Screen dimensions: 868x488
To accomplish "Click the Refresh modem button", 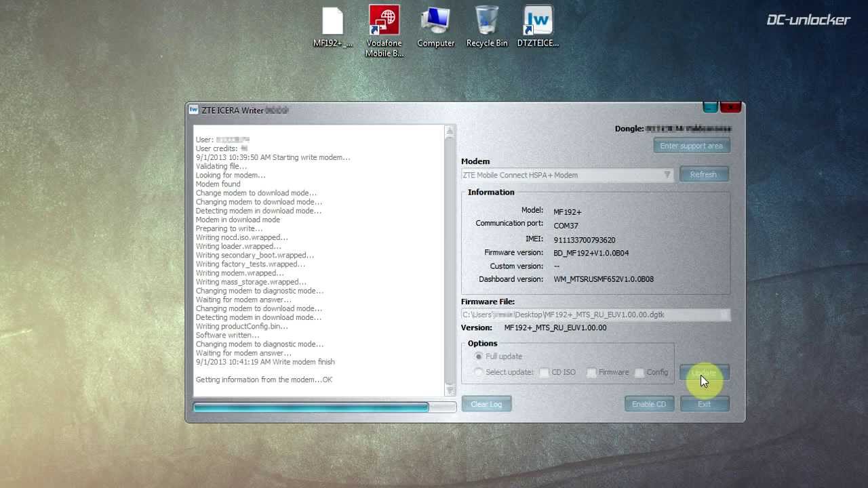I will point(703,174).
